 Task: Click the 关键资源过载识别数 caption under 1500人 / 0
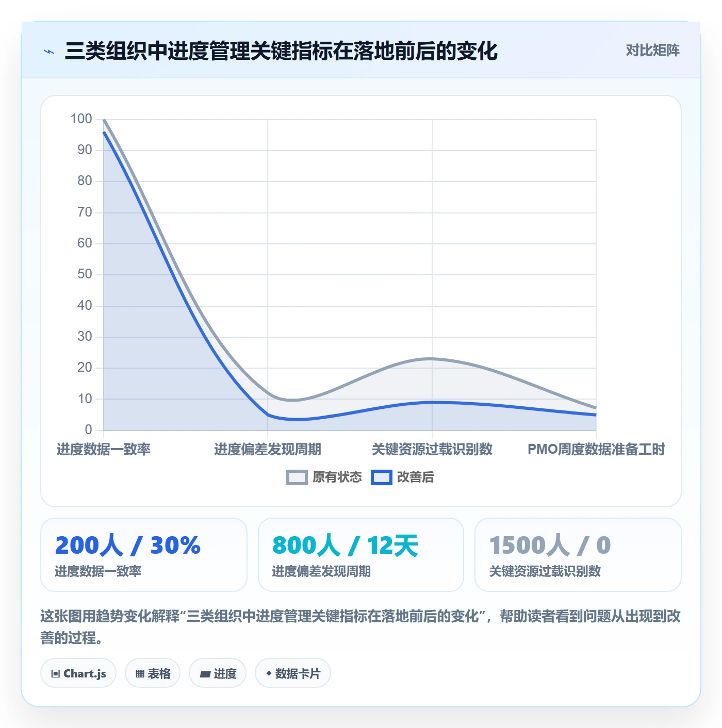(545, 571)
